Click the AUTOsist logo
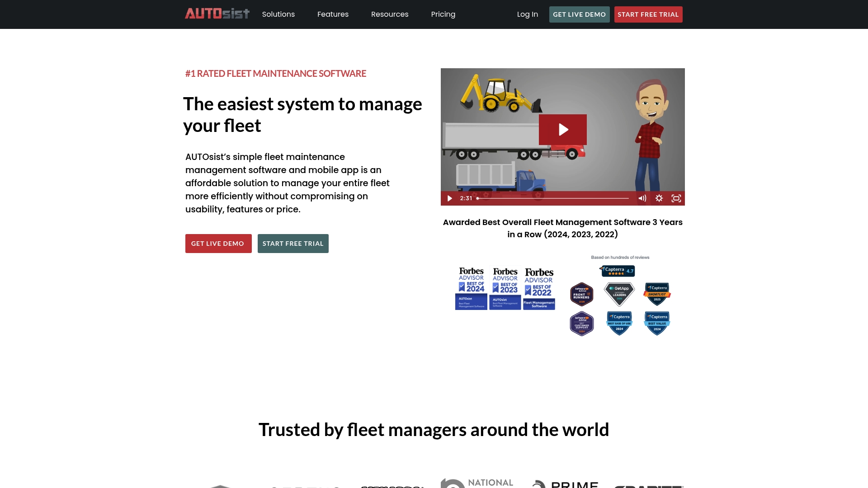Viewport: 868px width, 488px height. (x=217, y=14)
